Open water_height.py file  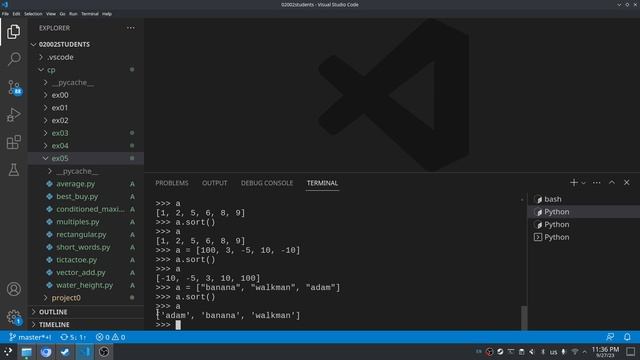coord(84,285)
